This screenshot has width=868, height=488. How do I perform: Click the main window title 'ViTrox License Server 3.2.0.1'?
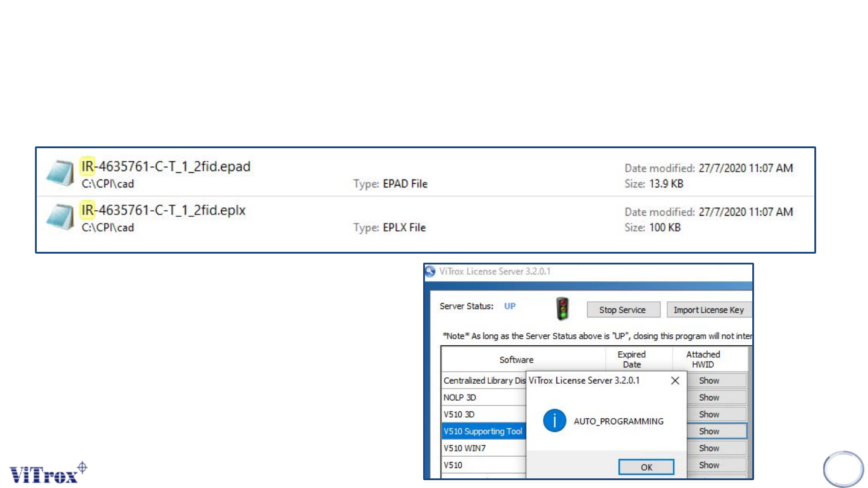(495, 272)
